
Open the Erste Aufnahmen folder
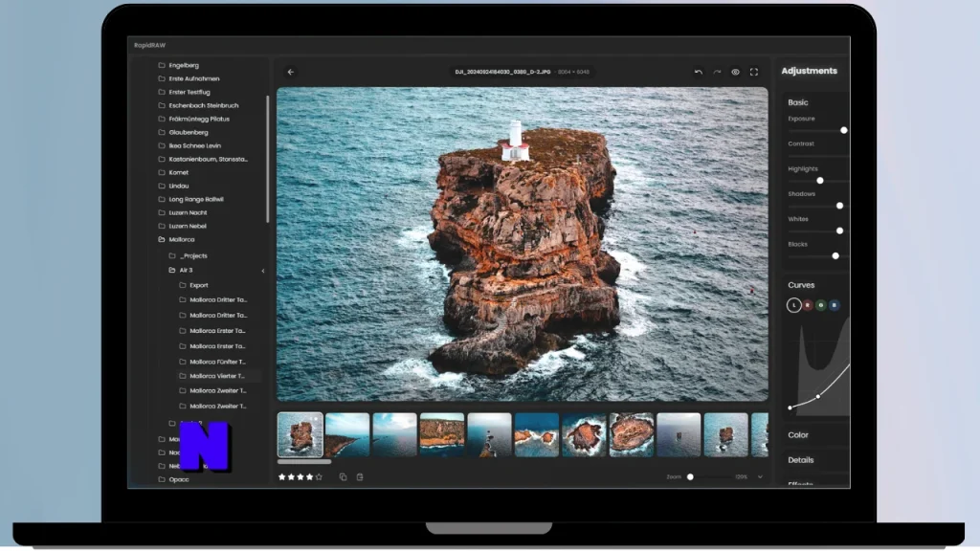pos(193,78)
